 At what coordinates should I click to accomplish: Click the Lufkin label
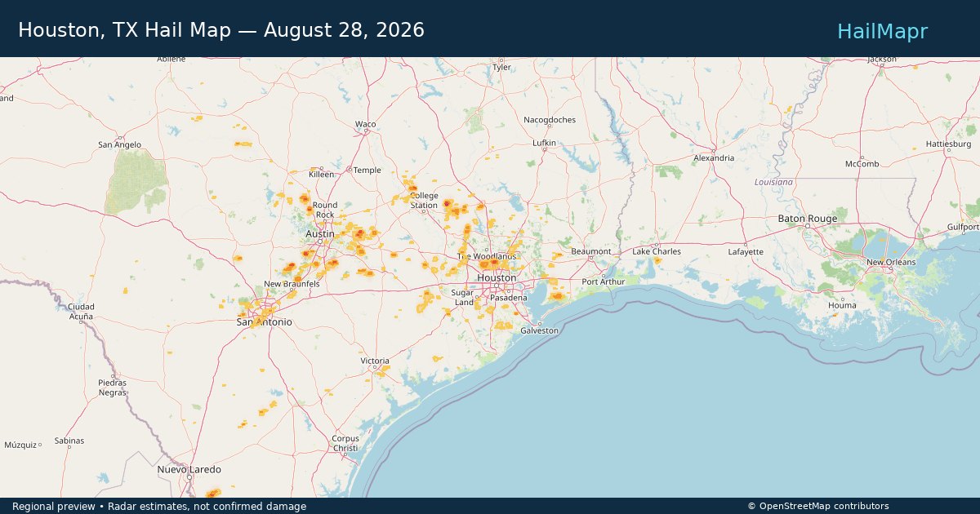544,143
